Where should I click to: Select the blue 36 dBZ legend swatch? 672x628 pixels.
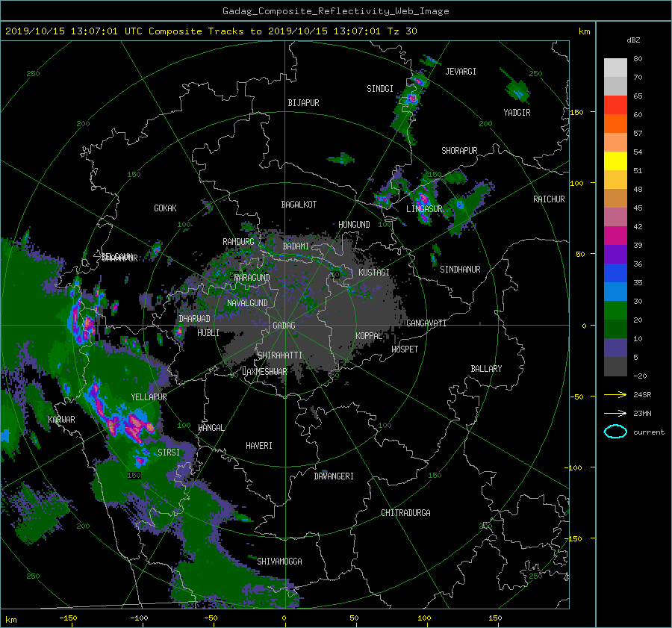615,273
